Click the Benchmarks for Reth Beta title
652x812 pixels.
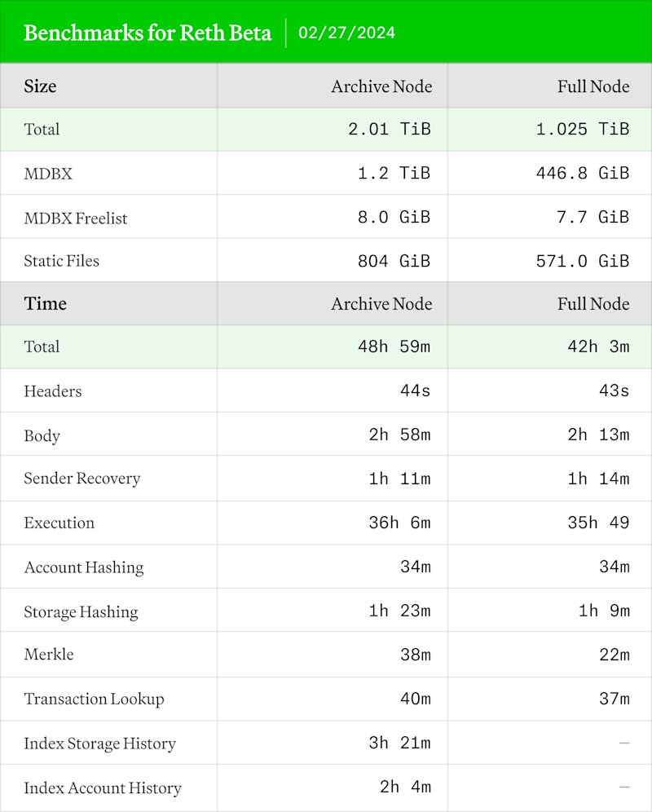tap(148, 33)
